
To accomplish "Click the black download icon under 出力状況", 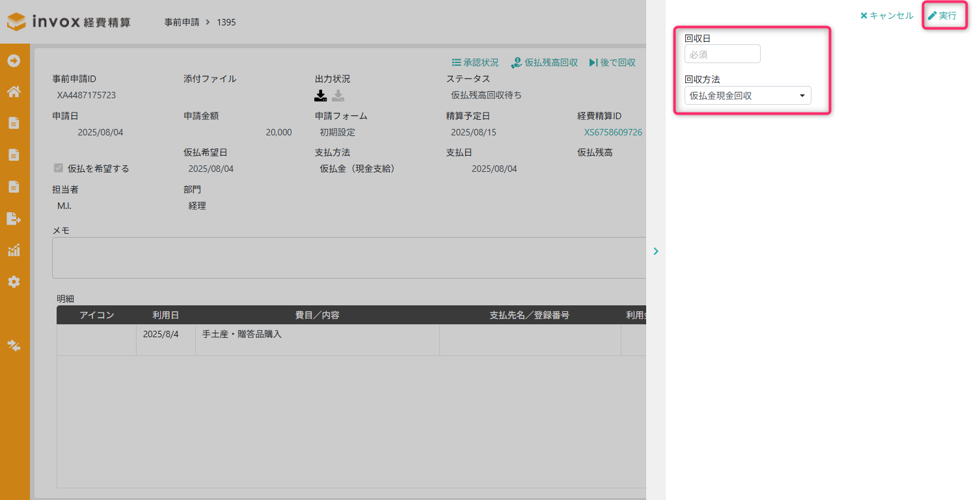I will (x=320, y=96).
